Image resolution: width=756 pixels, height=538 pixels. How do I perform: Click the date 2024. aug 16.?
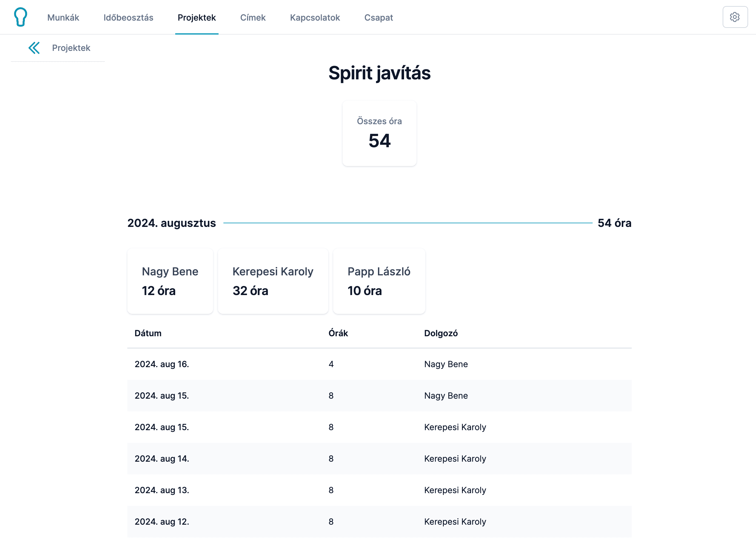162,364
